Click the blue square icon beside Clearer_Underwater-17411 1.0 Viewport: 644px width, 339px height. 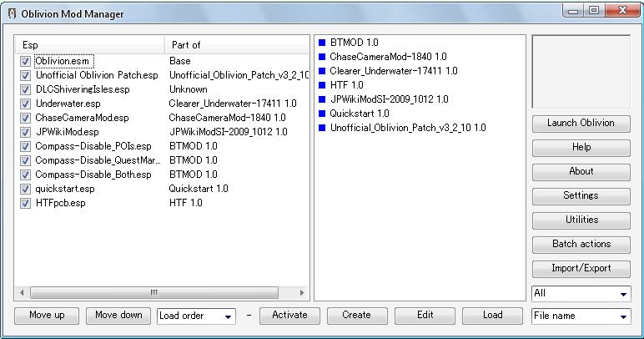(322, 71)
